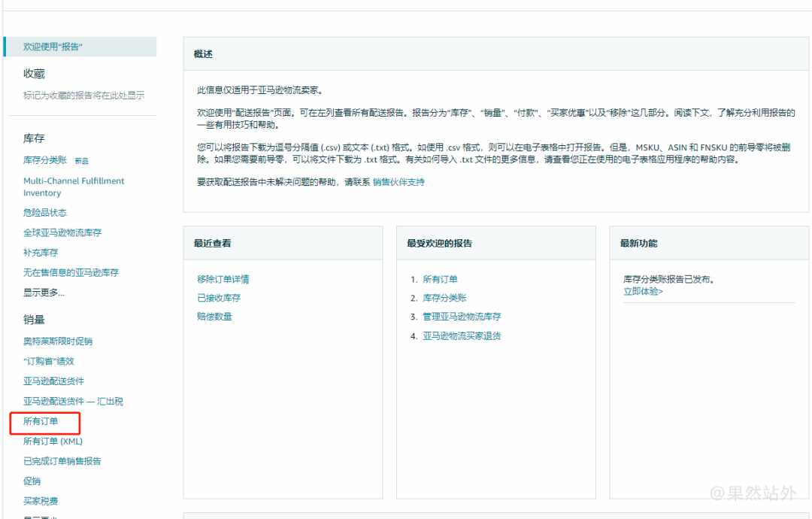Open the 促销 report link
Screen dimensions: 812x519
coord(32,481)
